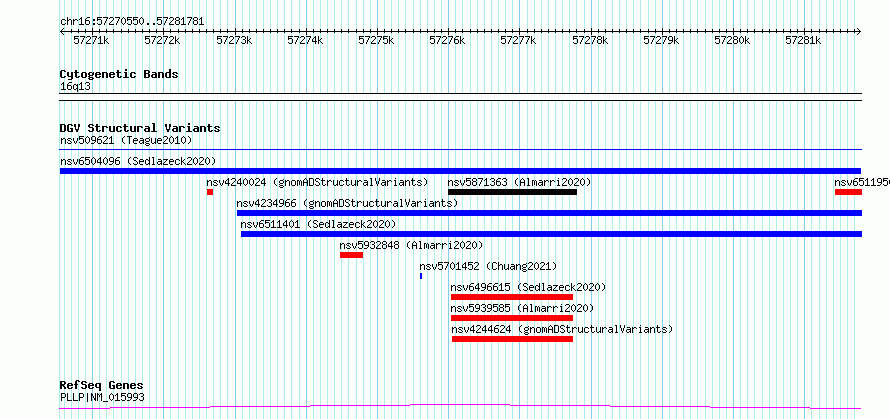The width and height of the screenshot is (890, 419).
Task: Open the nsv5939585 (Almarri2020) label
Action: [522, 308]
